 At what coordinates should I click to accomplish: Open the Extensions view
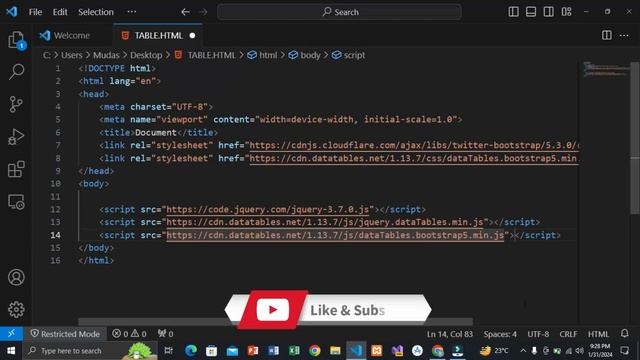(16, 169)
